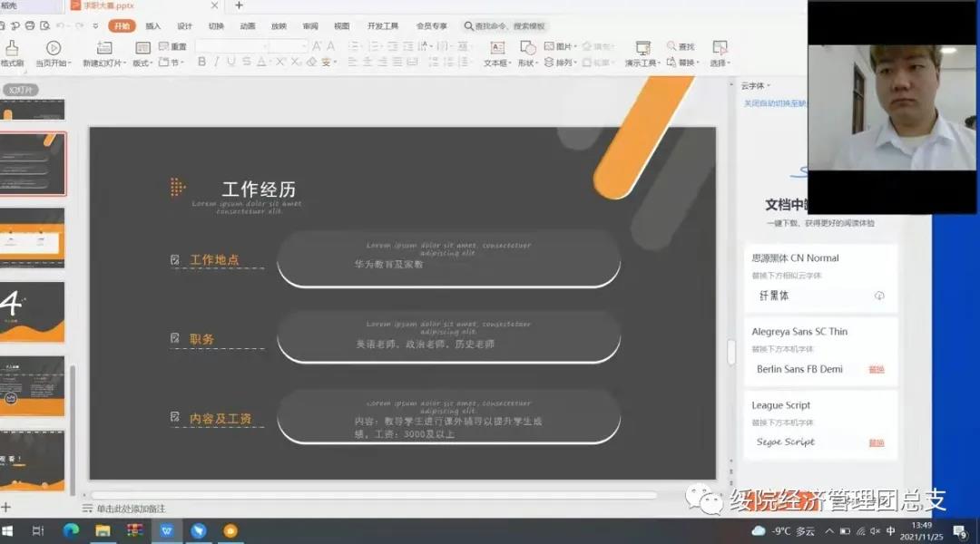This screenshot has width=980, height=544.
Task: Toggle italic formatting (I)
Action: (x=217, y=62)
